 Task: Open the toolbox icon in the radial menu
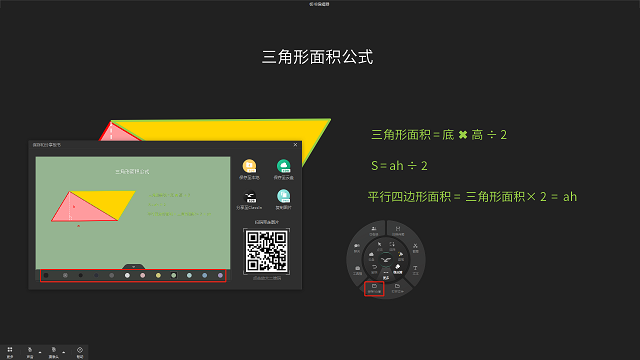pos(358,270)
